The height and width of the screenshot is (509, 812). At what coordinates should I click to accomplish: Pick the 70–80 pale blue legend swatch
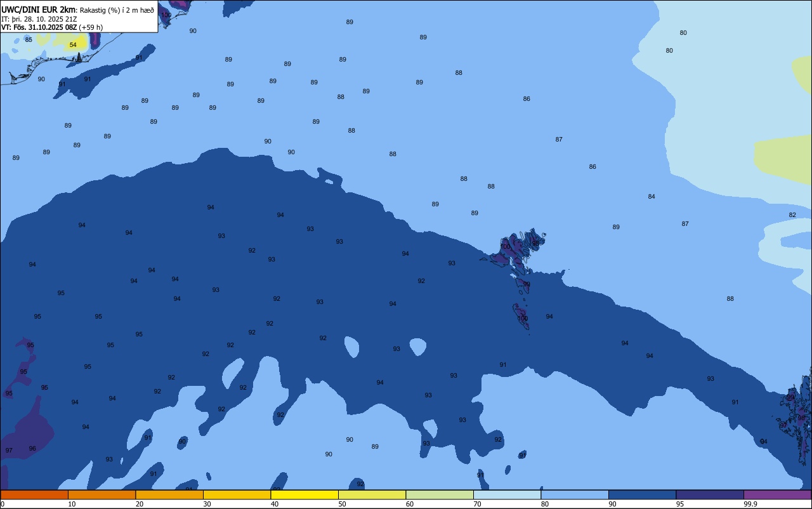tap(507, 494)
